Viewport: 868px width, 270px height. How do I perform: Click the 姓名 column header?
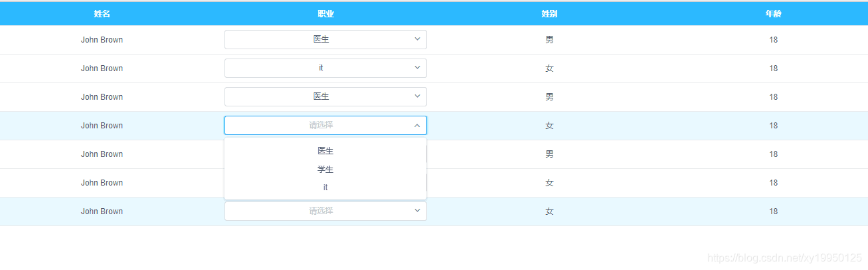[x=102, y=13]
